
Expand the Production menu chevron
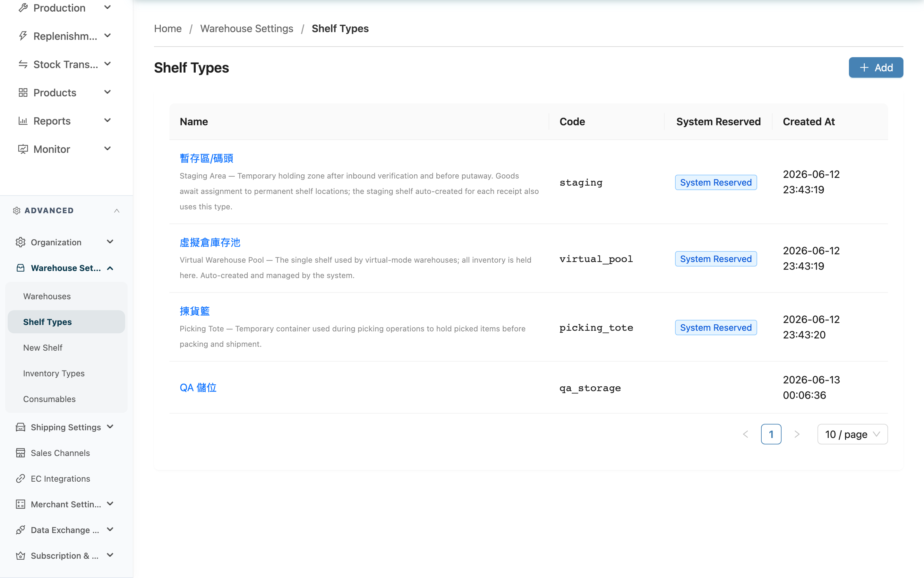(x=108, y=7)
